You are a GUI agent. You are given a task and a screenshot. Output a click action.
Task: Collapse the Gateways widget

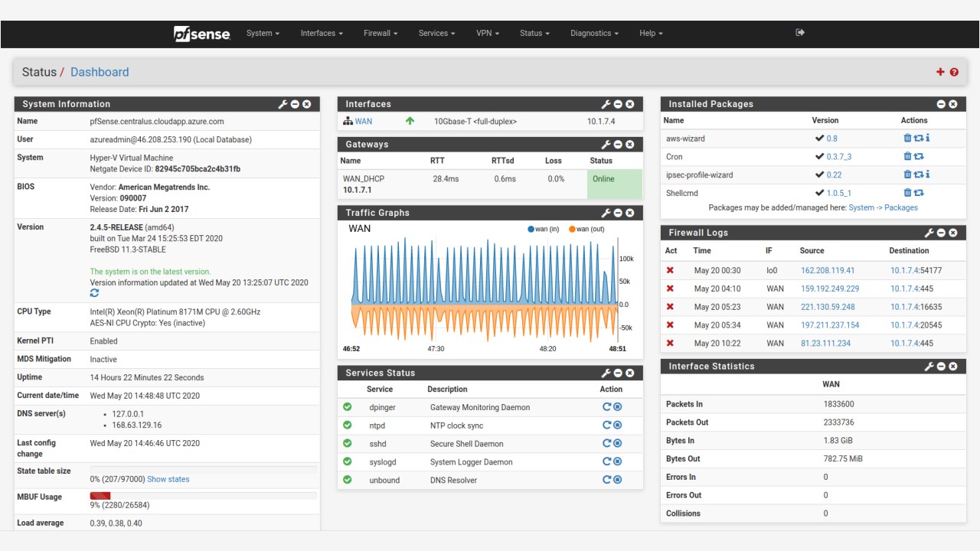click(618, 144)
